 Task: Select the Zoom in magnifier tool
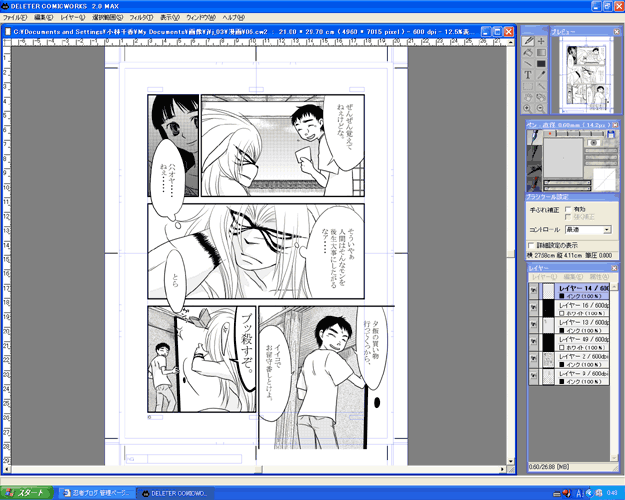(x=528, y=108)
